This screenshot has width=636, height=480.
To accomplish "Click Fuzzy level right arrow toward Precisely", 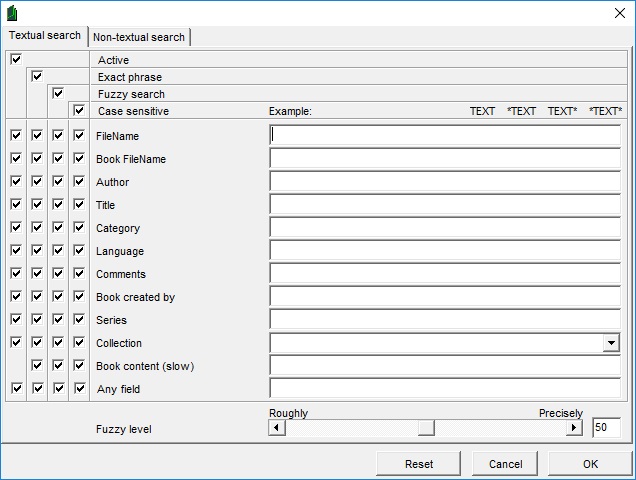I will [x=574, y=428].
